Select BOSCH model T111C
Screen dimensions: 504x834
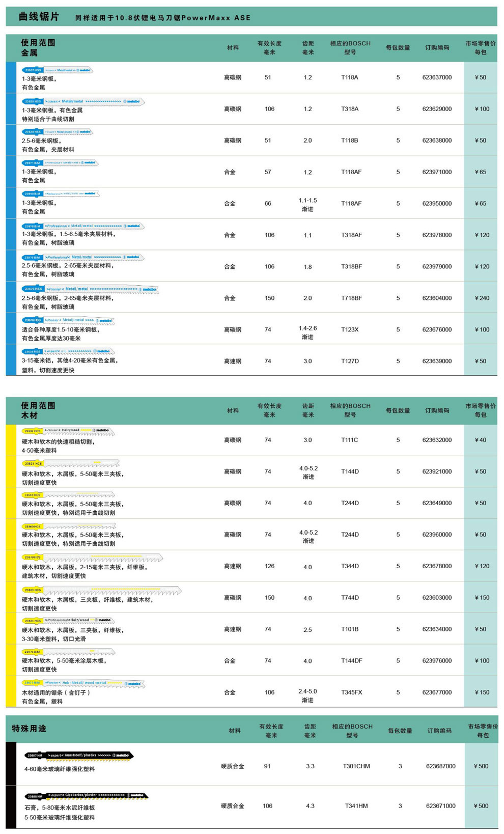(350, 440)
